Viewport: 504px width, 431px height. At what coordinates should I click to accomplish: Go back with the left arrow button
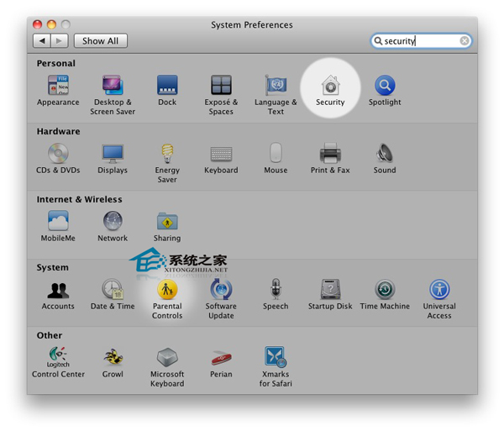click(41, 40)
